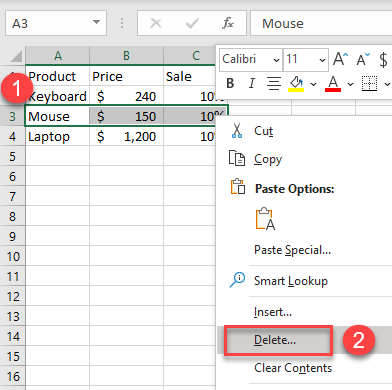Screen dimensions: 392x390
Task: Click the cell with price 1,200
Action: (x=126, y=136)
